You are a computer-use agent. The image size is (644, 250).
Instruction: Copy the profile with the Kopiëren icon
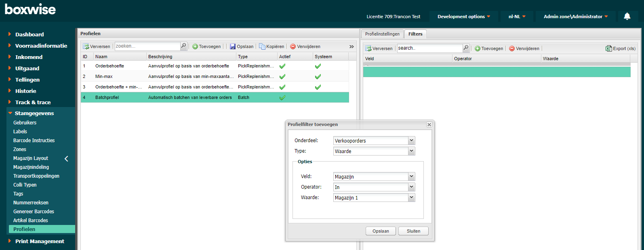click(262, 46)
